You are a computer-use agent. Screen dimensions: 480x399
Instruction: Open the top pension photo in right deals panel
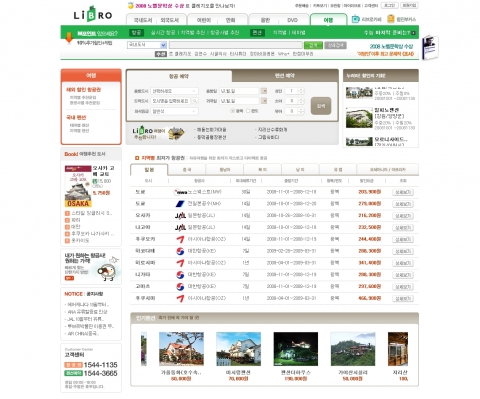(359, 93)
